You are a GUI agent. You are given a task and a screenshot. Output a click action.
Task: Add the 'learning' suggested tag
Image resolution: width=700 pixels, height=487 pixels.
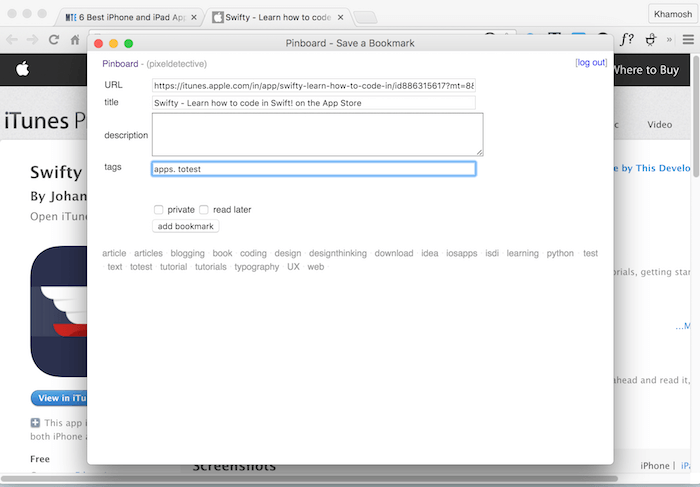pyautogui.click(x=522, y=253)
